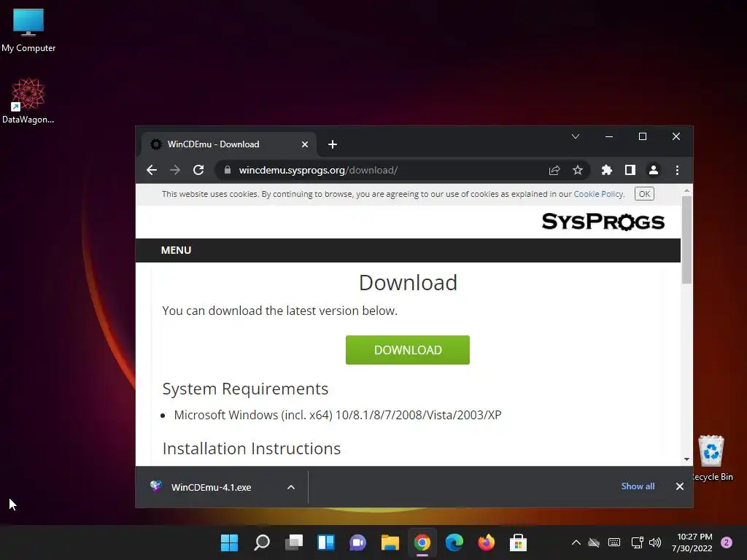Open network status tray icon
Viewport: 747px width, 560px height.
pos(637,542)
